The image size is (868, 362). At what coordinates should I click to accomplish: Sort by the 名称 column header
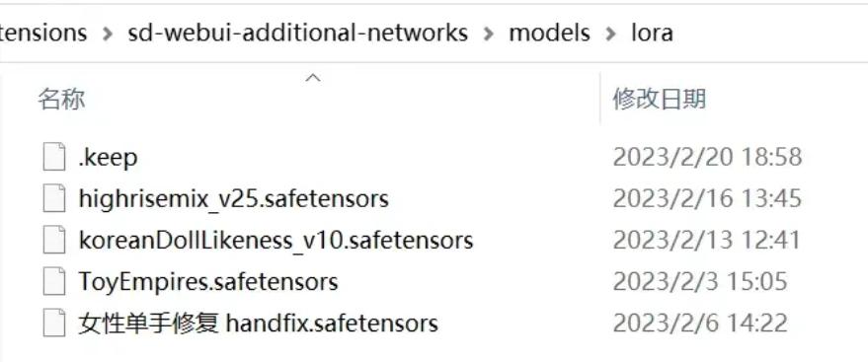(x=61, y=100)
